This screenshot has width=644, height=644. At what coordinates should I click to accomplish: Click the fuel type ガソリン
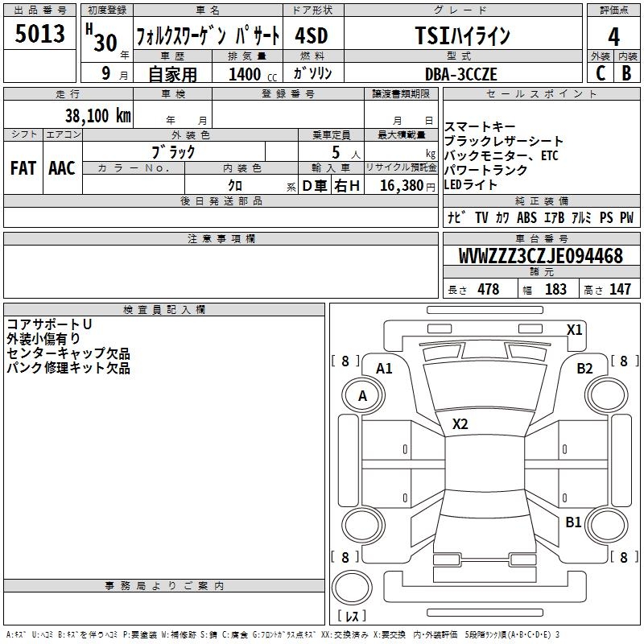[312, 73]
